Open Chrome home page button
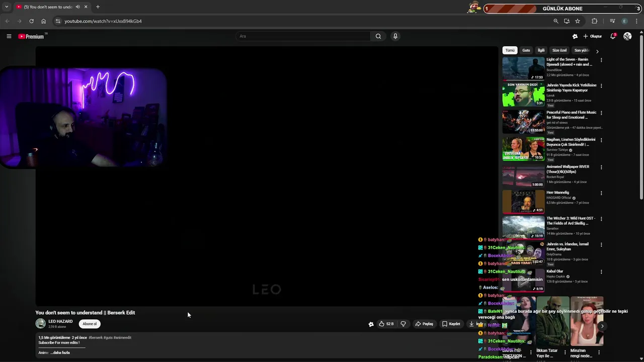 tap(43, 21)
